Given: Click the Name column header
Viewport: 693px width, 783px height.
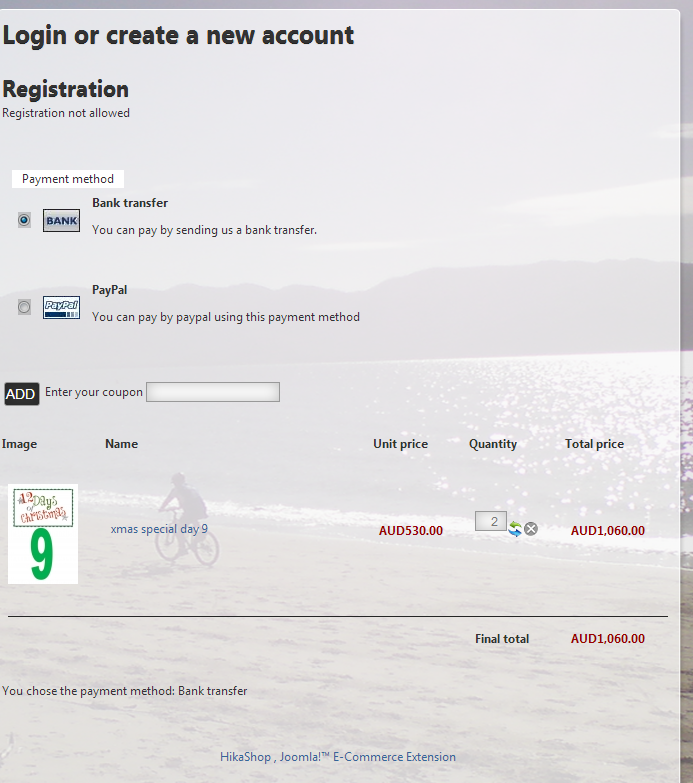Looking at the screenshot, I should point(121,444).
